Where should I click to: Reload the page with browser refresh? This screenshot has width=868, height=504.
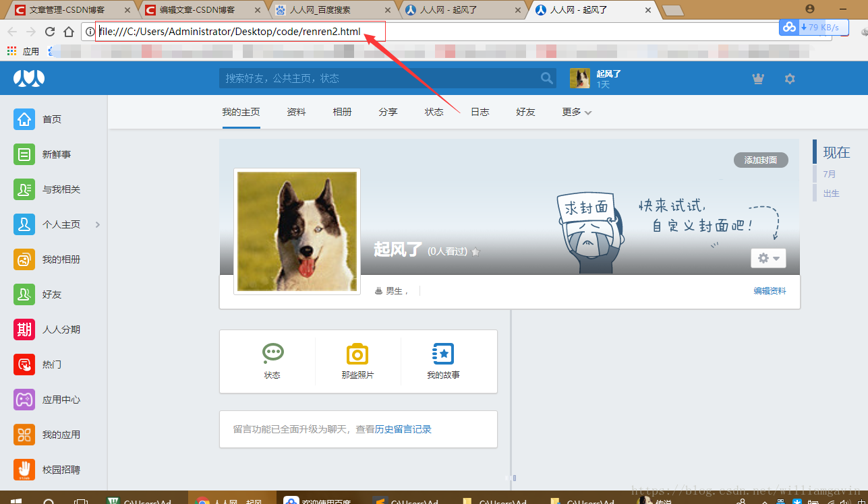click(x=50, y=32)
